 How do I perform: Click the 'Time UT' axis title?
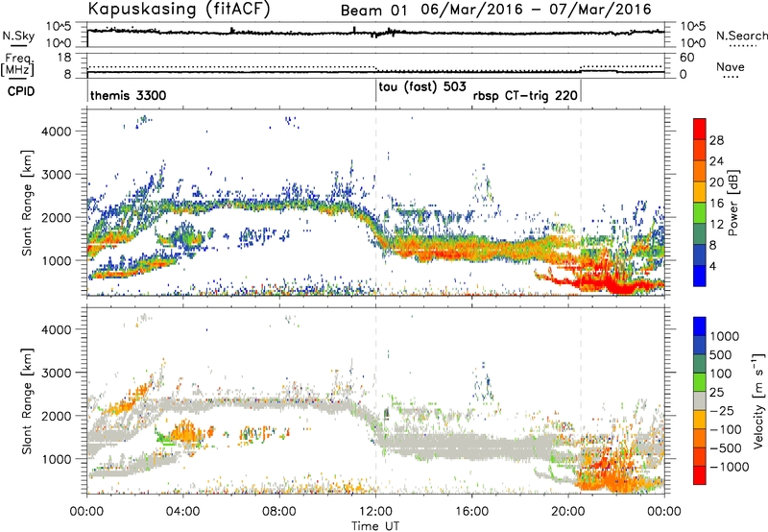375,526
